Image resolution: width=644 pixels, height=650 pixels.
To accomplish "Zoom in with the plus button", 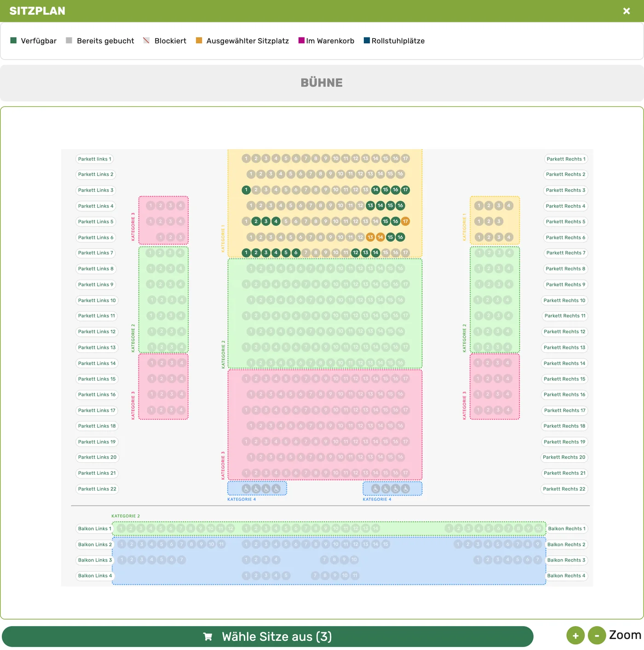I will (575, 636).
